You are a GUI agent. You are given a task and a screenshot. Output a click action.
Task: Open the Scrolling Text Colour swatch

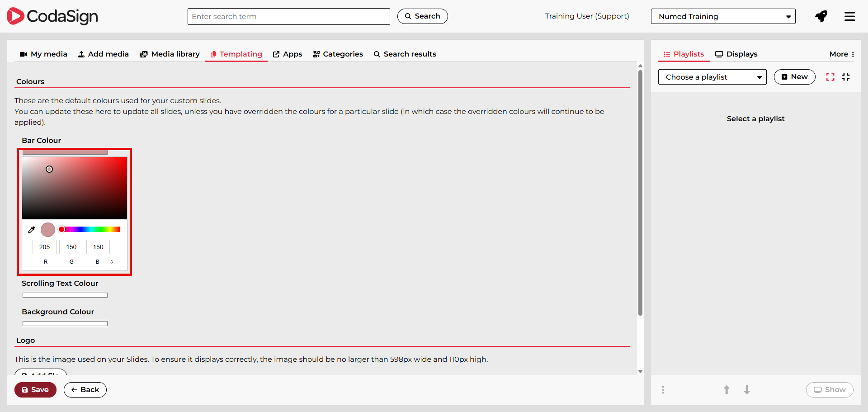[x=65, y=295]
